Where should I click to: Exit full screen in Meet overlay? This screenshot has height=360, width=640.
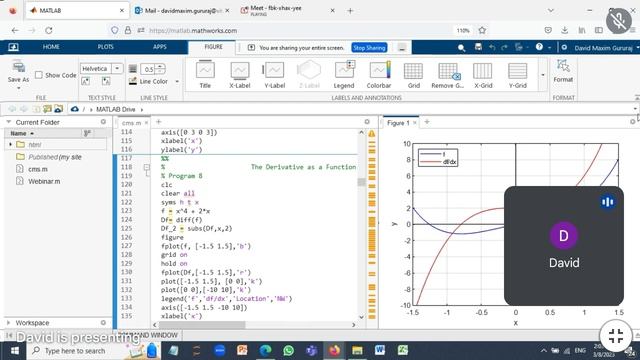point(616,336)
